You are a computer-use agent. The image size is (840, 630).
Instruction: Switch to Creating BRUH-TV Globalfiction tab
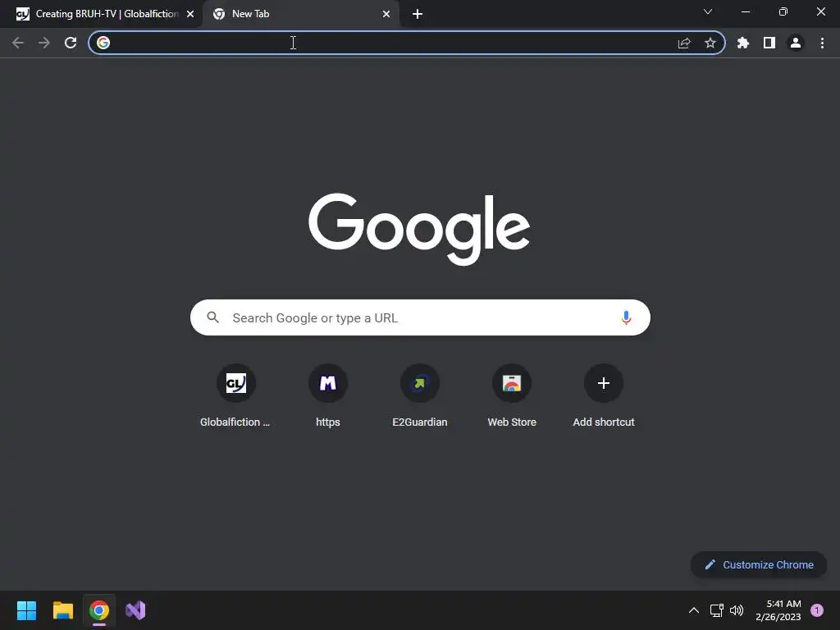[x=100, y=14]
